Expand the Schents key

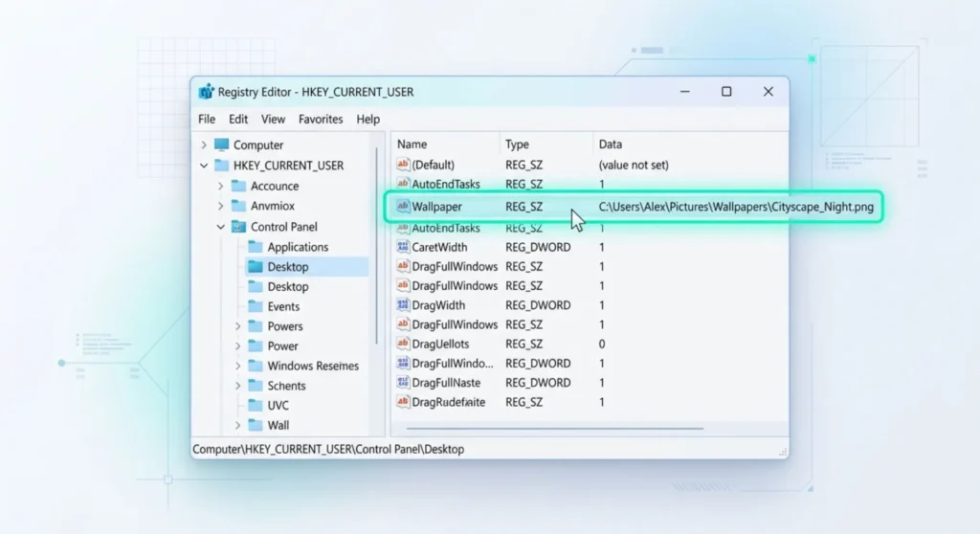pos(237,386)
